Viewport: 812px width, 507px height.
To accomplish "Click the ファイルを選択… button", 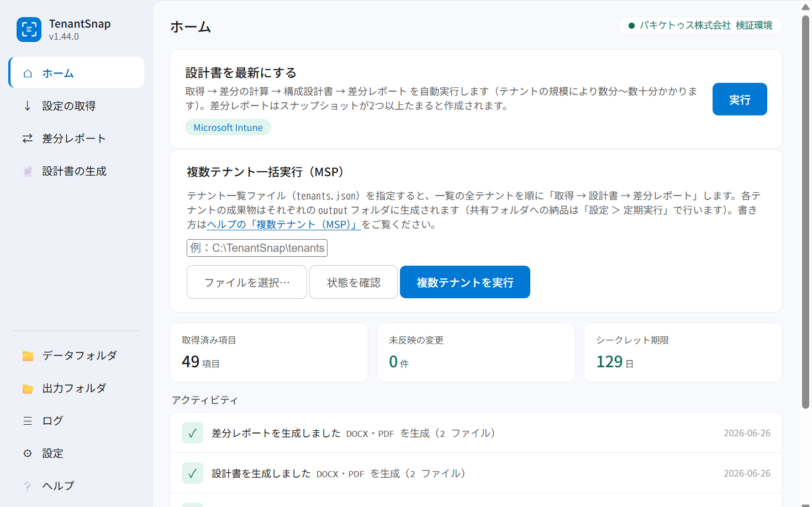I will (x=247, y=282).
